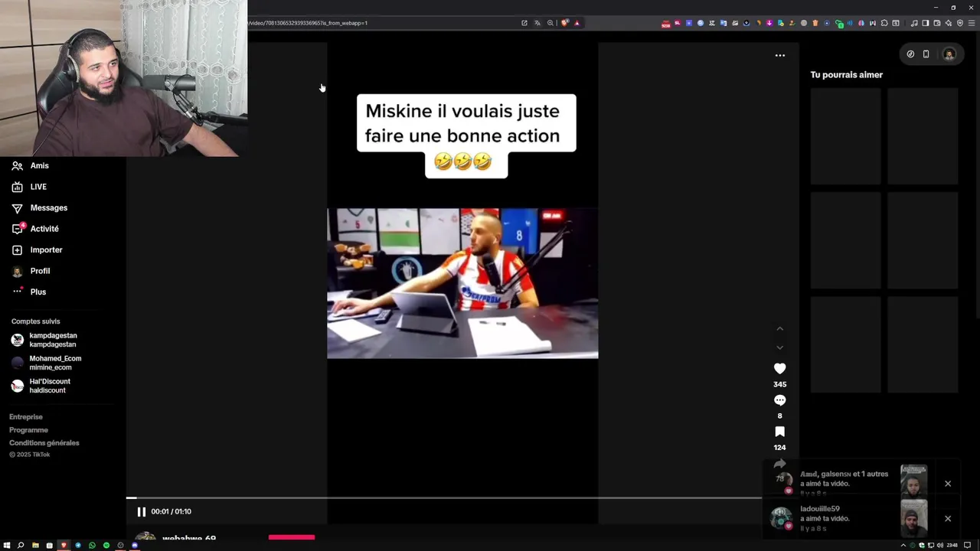Click the translate page icon in address bar
This screenshot has height=551, width=980.
[537, 23]
